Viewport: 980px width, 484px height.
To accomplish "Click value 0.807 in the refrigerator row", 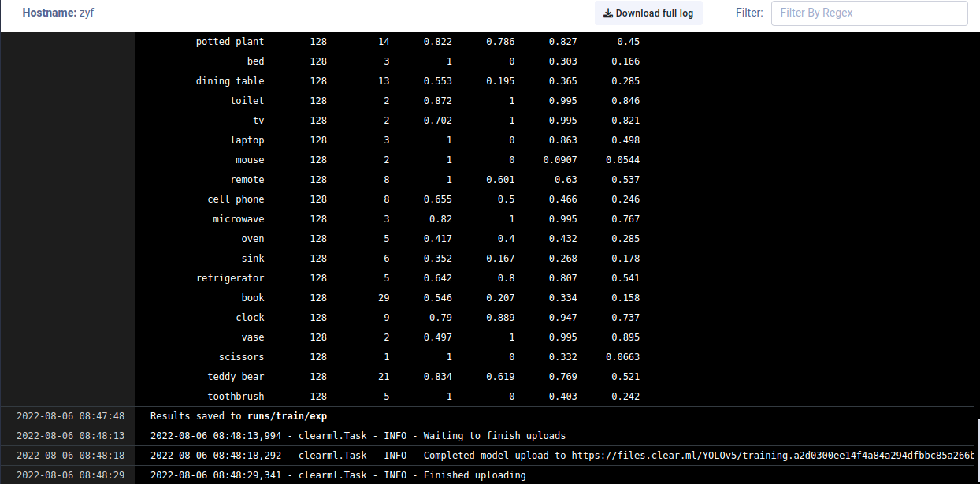I will coord(562,278).
